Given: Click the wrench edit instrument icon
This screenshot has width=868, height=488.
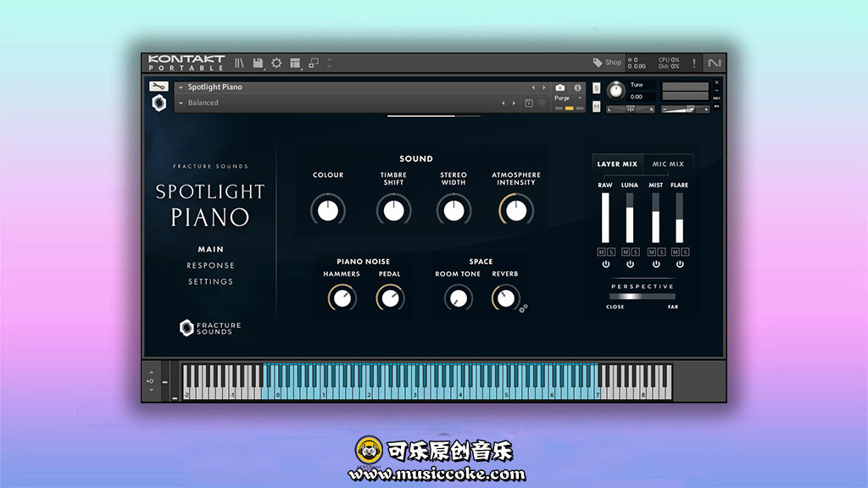Looking at the screenshot, I should [159, 86].
